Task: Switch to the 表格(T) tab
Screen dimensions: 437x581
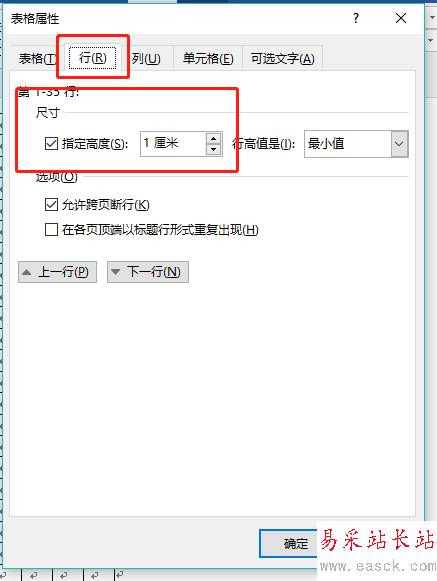Action: 37,59
